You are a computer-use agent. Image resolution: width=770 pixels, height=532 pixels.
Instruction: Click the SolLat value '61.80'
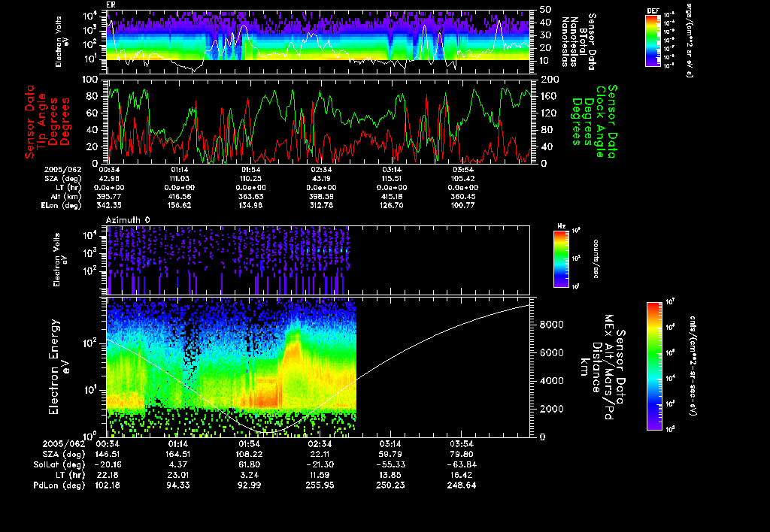tap(250, 464)
